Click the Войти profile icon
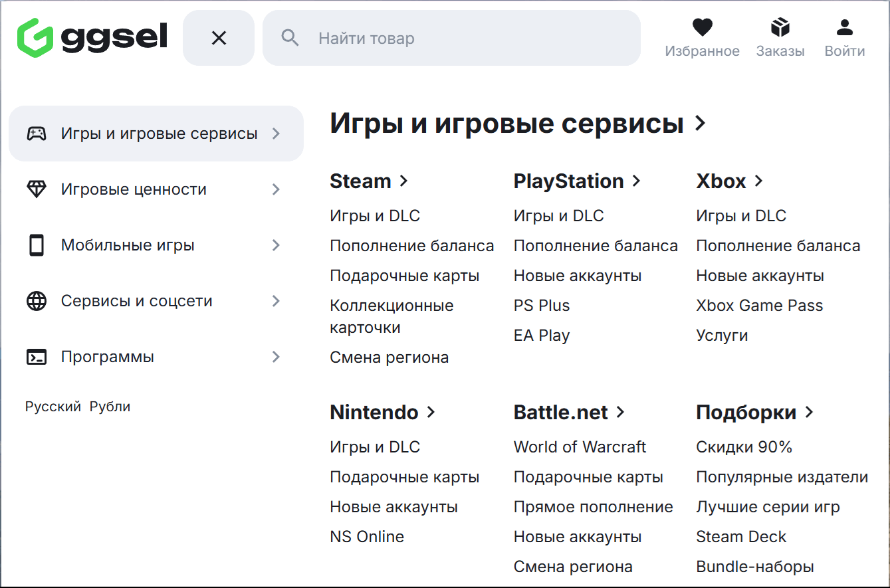Image resolution: width=890 pixels, height=588 pixels. pos(845,27)
